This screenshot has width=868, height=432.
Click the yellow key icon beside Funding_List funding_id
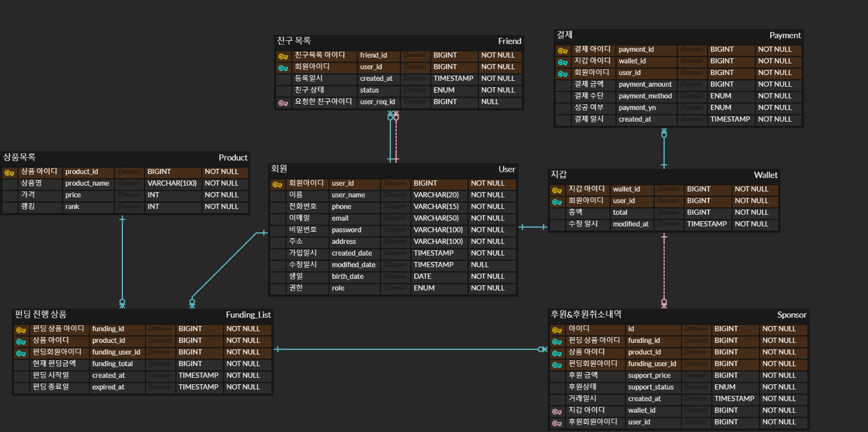pos(21,330)
